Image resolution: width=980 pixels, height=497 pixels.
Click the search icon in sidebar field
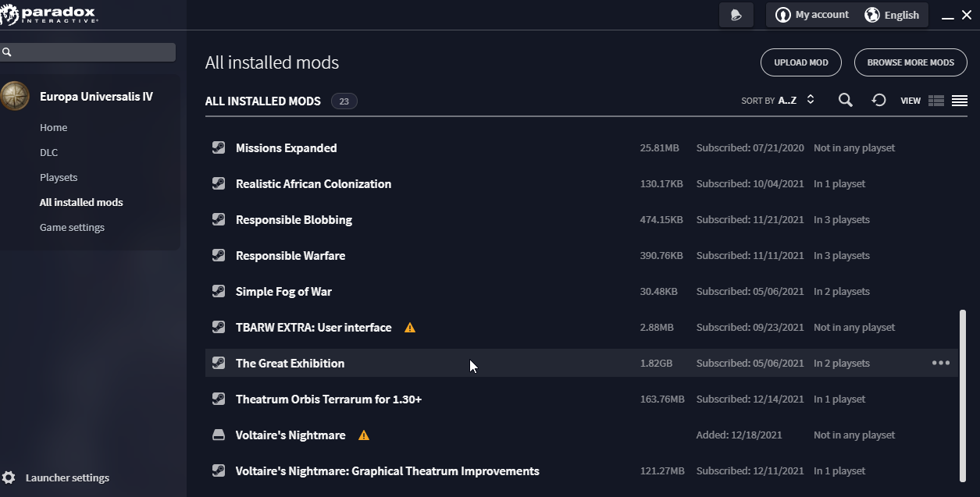(x=7, y=52)
